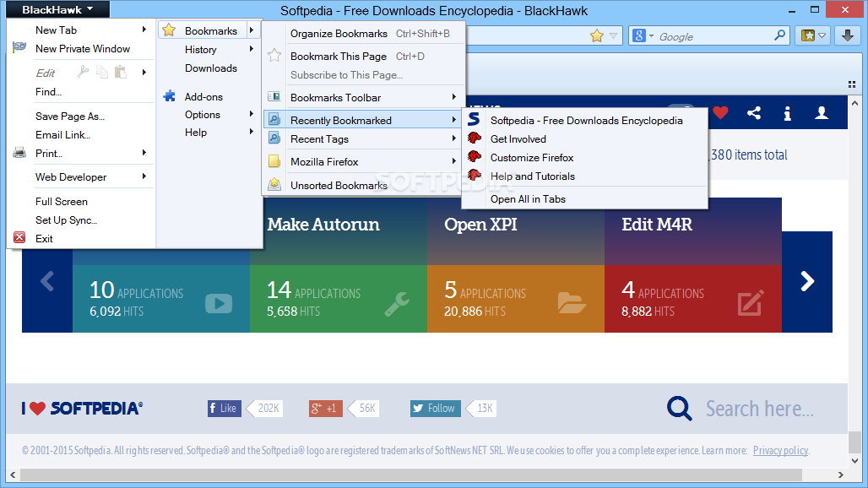Click the search magnifier in Google box
The height and width of the screenshot is (488, 868).
coord(779,35)
